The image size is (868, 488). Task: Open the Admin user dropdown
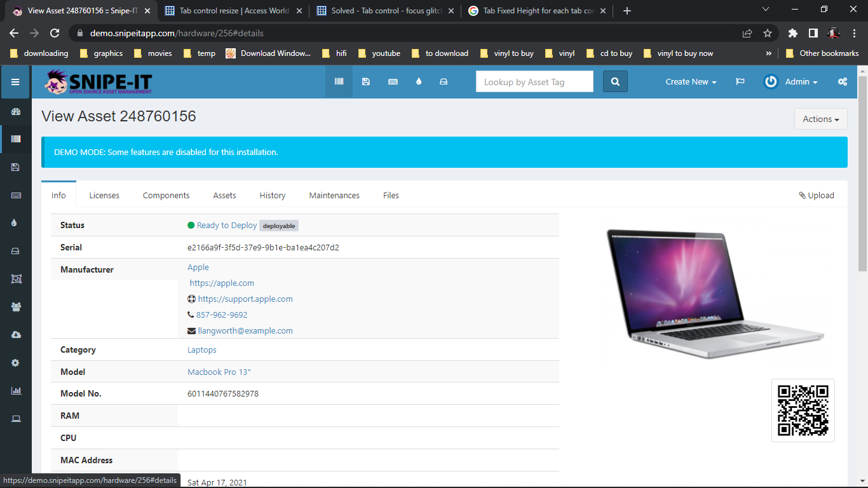(x=790, y=81)
